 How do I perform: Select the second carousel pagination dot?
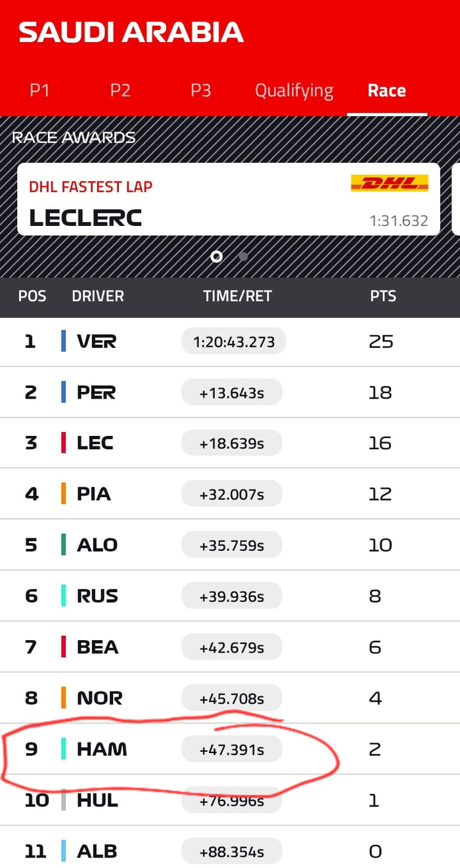tap(243, 256)
